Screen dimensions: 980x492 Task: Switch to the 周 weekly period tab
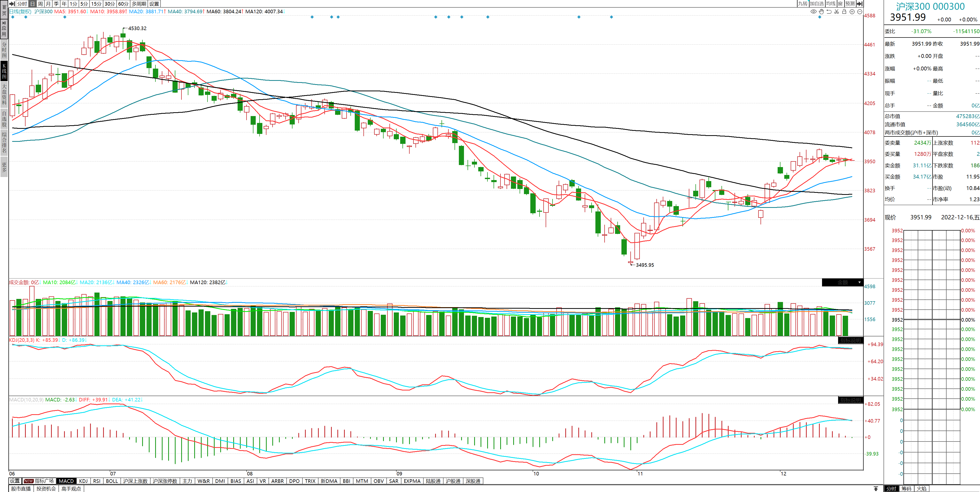coord(40,4)
